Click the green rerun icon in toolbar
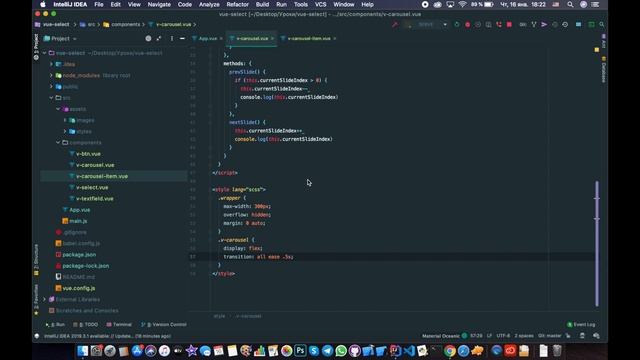640x360 pixels. tap(457, 24)
